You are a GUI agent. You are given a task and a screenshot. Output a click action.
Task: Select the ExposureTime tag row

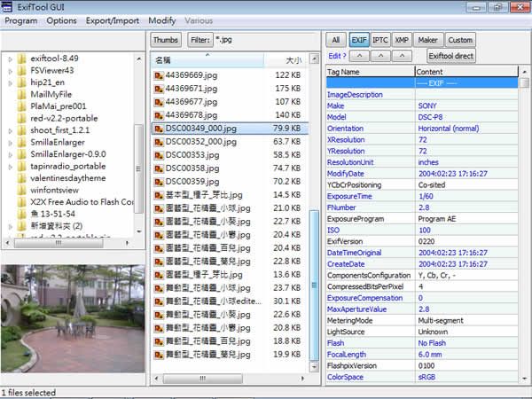click(x=422, y=196)
